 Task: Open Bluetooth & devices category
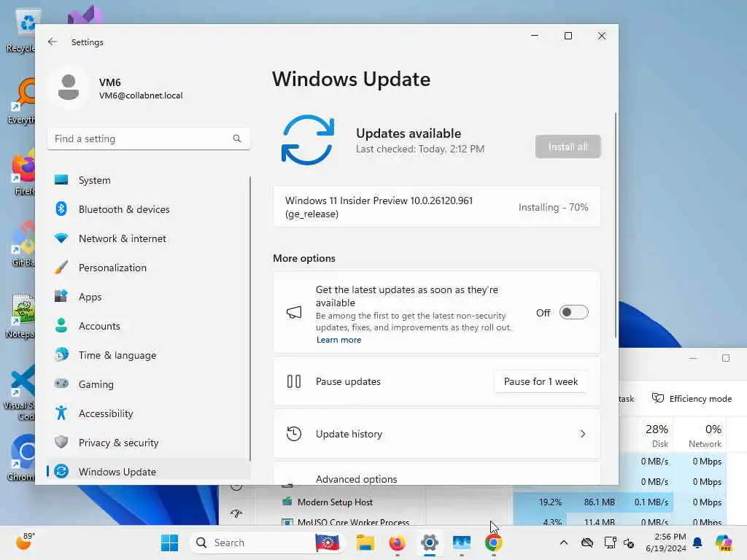[x=149, y=209]
